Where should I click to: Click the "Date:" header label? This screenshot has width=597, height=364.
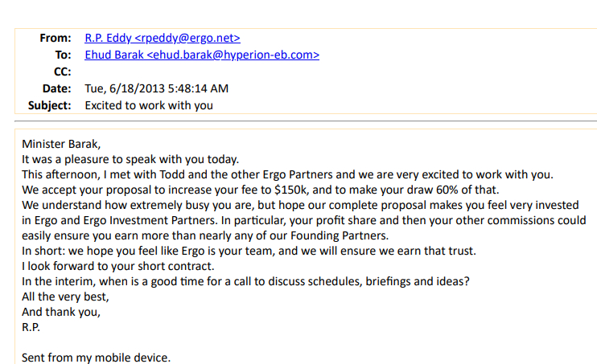point(56,88)
